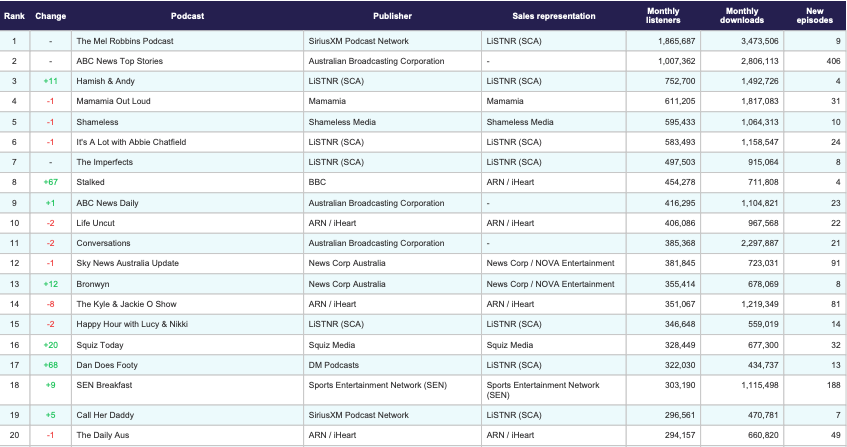The image size is (847, 447).
Task: Click the New episodes column header
Action: pos(815,16)
